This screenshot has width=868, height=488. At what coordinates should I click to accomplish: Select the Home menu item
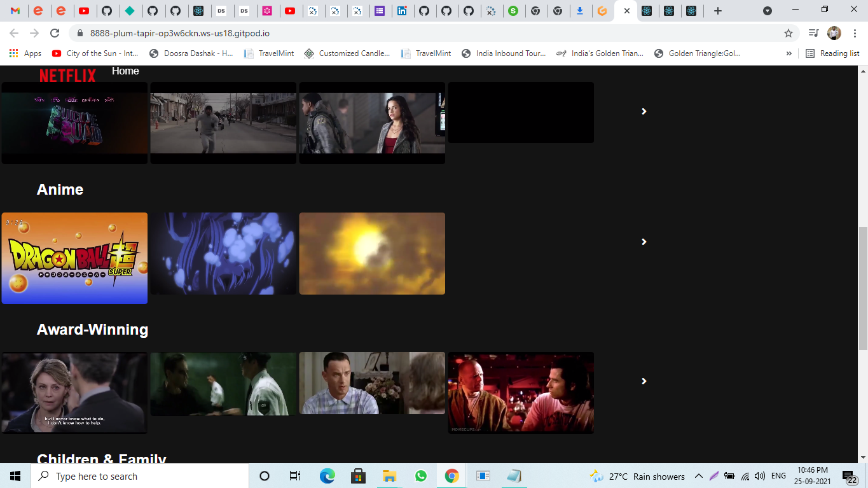click(125, 71)
